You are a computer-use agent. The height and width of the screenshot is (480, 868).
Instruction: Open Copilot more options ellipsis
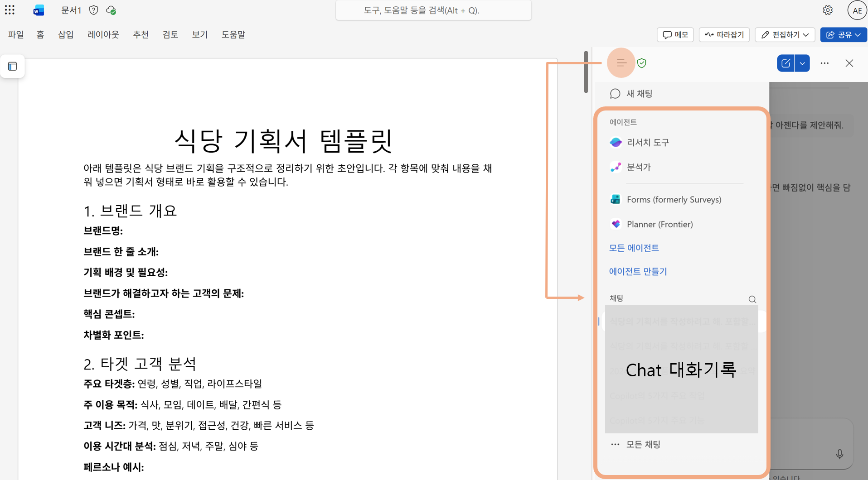824,63
